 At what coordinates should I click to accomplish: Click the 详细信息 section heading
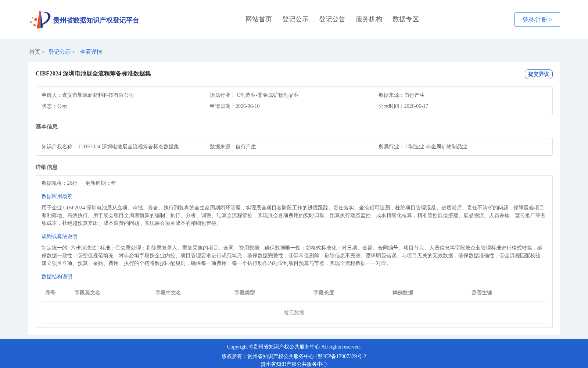(46, 167)
